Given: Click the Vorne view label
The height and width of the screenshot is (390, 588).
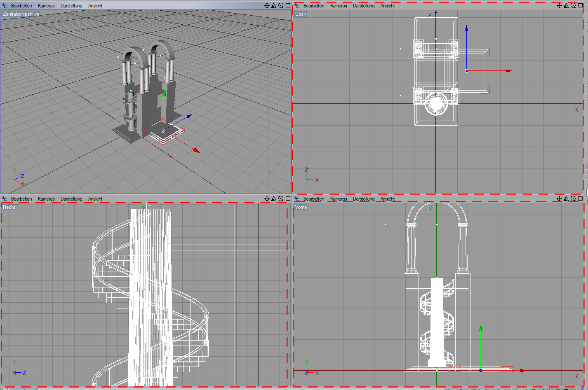Looking at the screenshot, I should point(301,207).
